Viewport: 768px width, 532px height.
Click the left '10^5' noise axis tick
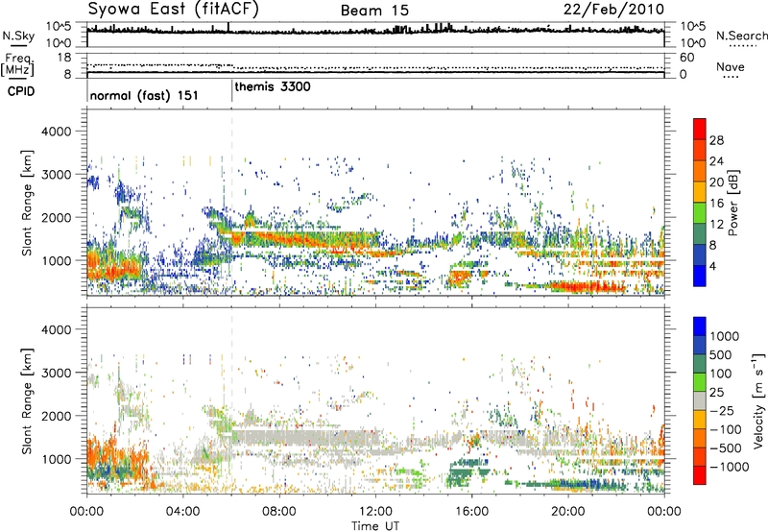(x=59, y=26)
